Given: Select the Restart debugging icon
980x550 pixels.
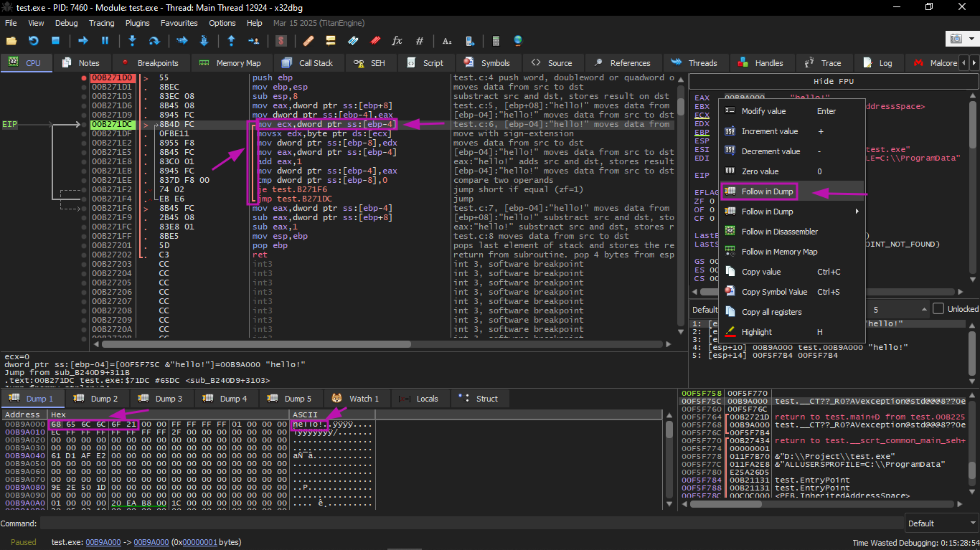Looking at the screenshot, I should coord(33,41).
